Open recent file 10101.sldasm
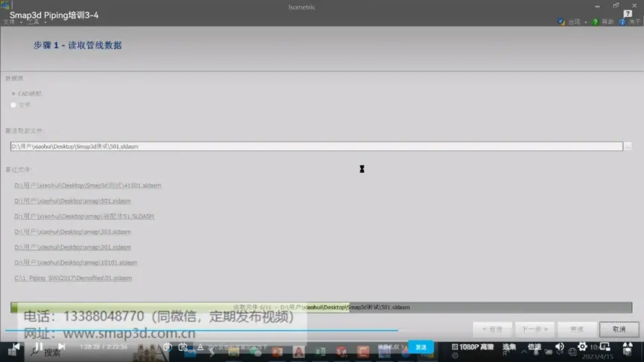The height and width of the screenshot is (362, 644). (x=76, y=263)
